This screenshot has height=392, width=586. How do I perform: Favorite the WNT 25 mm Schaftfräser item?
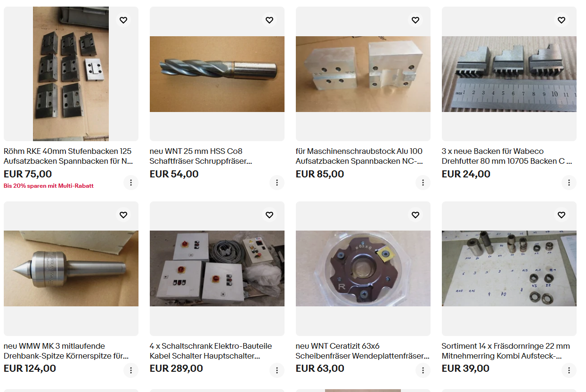coord(269,20)
